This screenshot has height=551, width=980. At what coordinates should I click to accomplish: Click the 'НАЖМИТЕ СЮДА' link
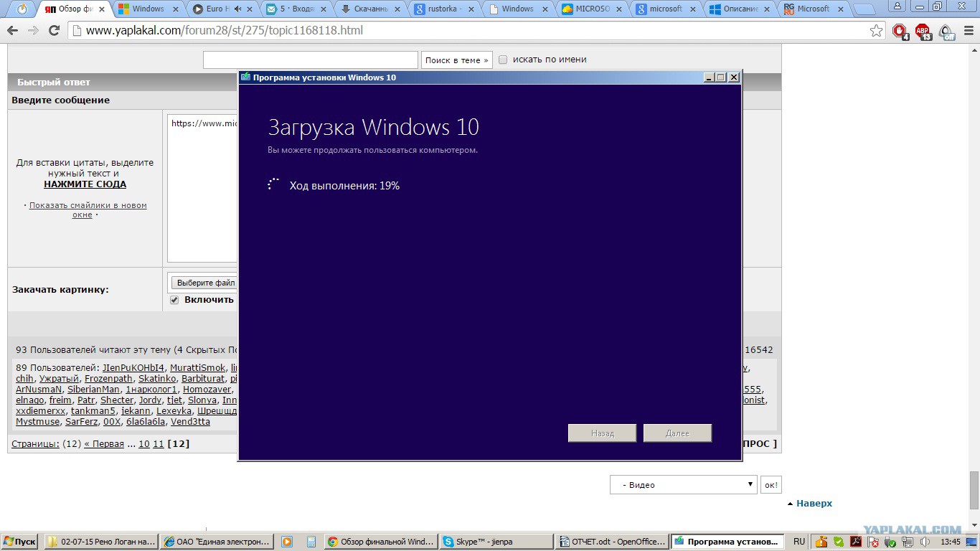point(85,184)
